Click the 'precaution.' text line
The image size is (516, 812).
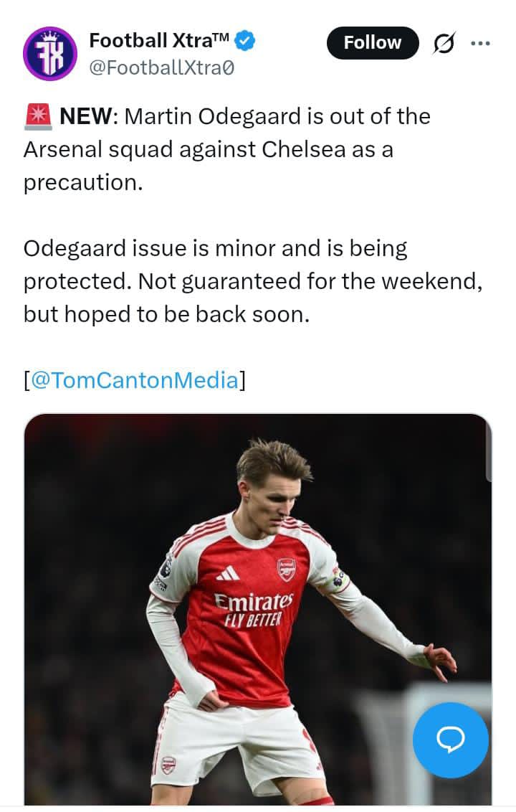(83, 182)
